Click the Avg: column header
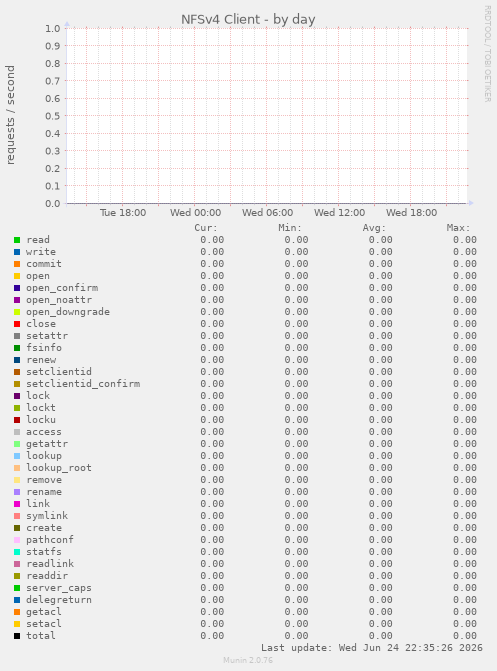This screenshot has width=497, height=671. (374, 228)
